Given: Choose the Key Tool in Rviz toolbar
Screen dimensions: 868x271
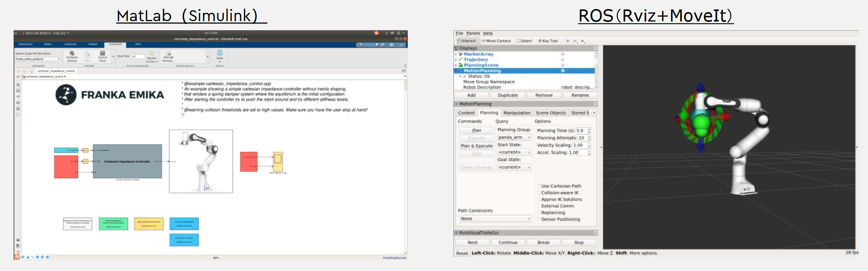Looking at the screenshot, I should click(548, 41).
